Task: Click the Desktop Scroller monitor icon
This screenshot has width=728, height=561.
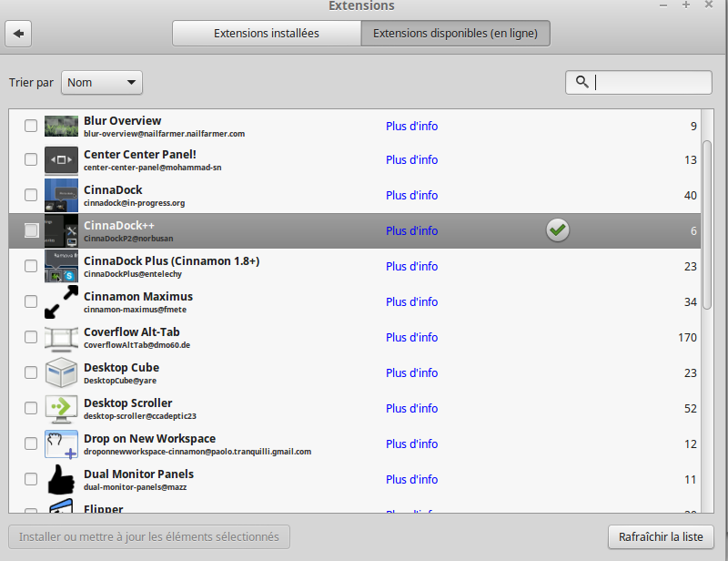Action: [x=61, y=409]
